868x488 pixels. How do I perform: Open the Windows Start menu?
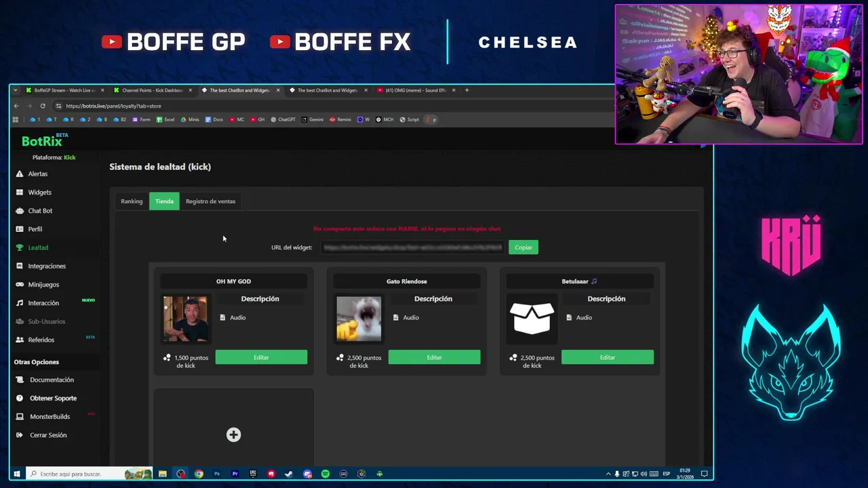click(x=16, y=474)
